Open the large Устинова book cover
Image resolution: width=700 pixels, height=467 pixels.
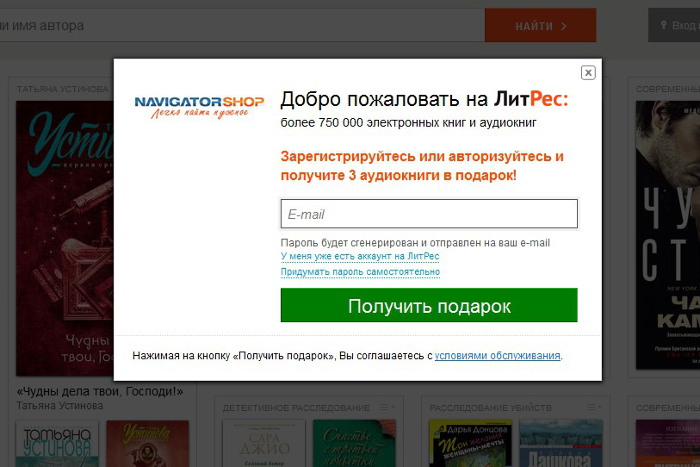[x=65, y=238]
